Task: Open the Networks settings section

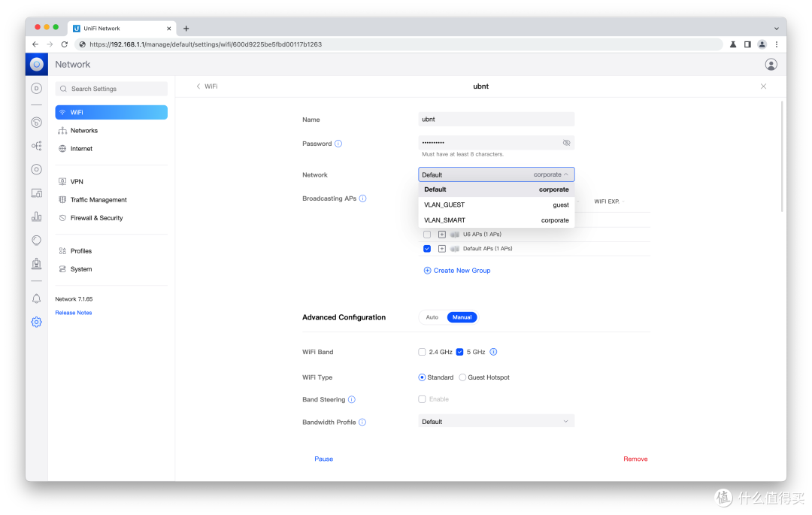Action: point(83,131)
